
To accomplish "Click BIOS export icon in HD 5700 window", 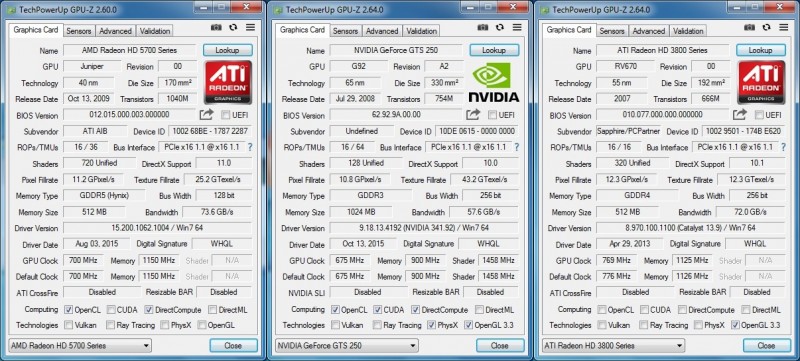I will point(206,114).
